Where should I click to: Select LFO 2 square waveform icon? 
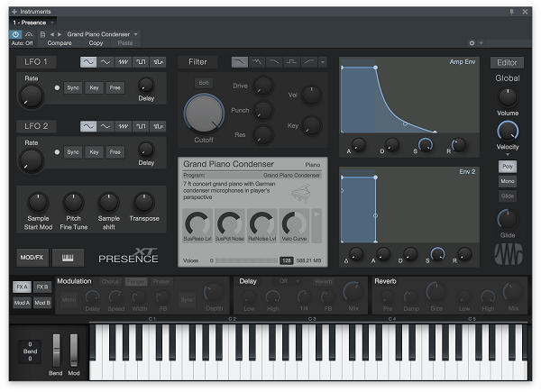click(141, 126)
